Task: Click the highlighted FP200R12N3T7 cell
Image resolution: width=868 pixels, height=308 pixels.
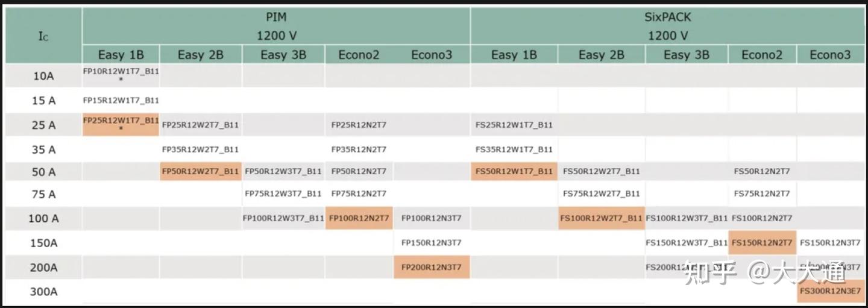Action: [432, 267]
